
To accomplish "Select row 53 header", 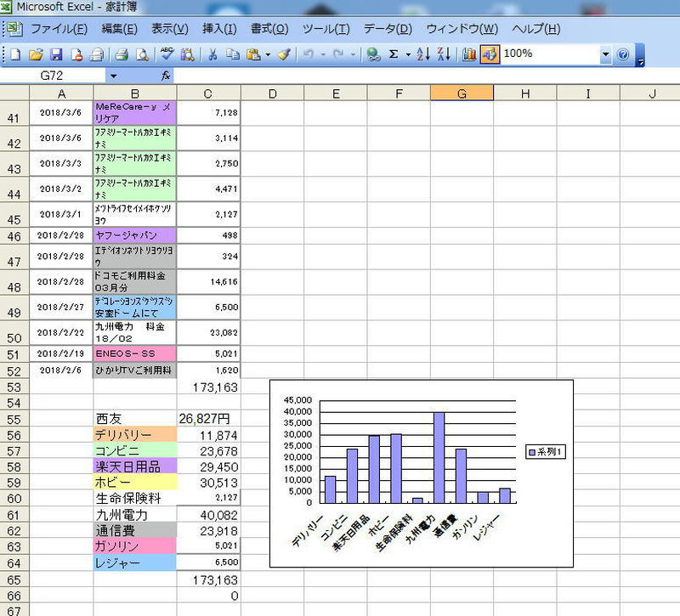I will click(14, 387).
